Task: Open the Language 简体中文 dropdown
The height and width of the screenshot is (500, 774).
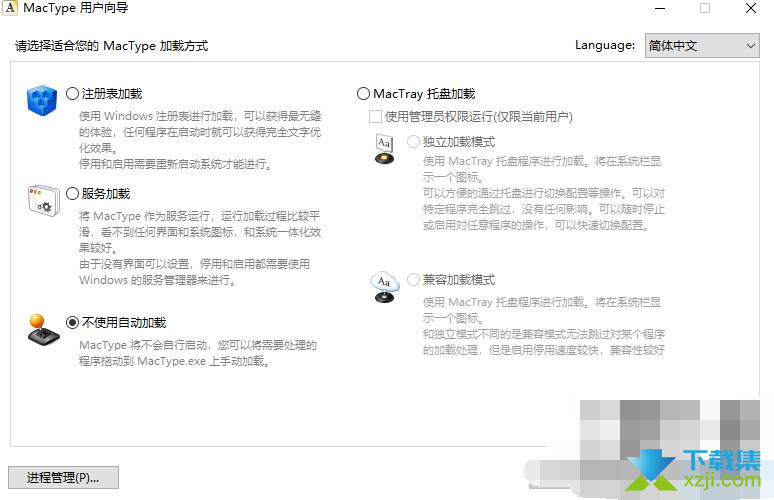Action: [702, 46]
